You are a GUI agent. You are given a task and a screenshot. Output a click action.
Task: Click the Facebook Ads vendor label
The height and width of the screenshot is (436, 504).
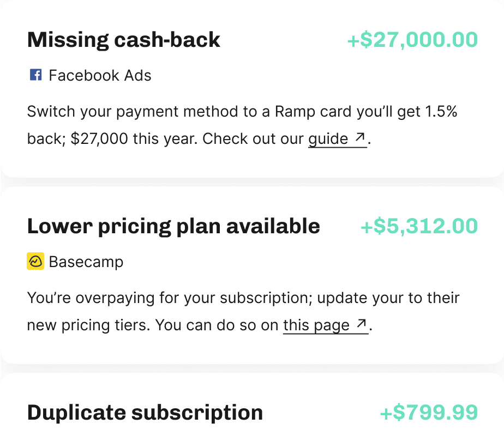[100, 75]
